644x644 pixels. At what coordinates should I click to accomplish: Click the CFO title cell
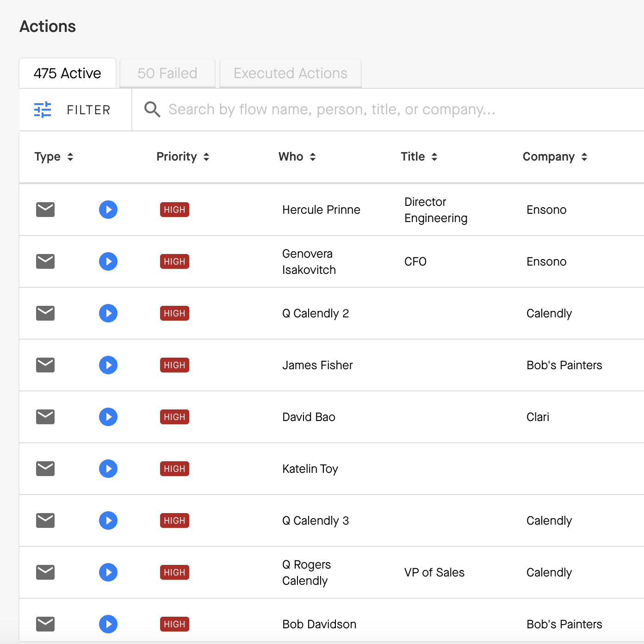click(x=415, y=261)
